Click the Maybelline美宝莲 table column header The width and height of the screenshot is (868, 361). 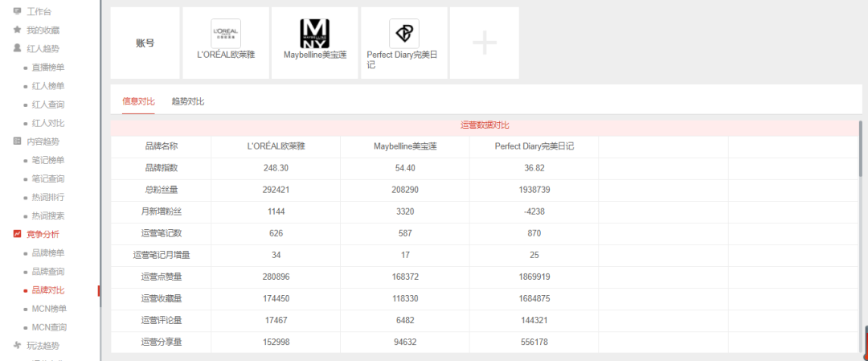click(x=406, y=146)
